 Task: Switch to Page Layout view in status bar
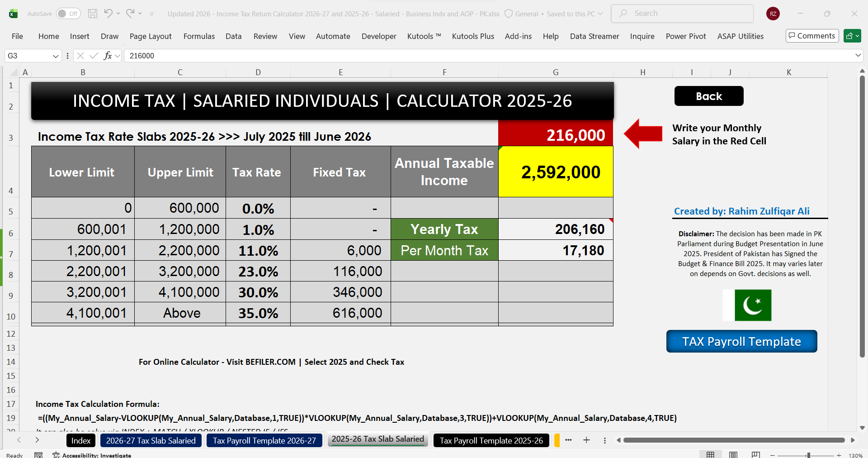click(x=733, y=455)
